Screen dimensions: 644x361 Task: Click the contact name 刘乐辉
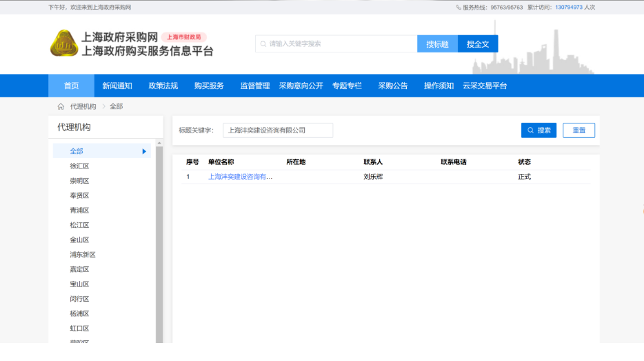(373, 177)
